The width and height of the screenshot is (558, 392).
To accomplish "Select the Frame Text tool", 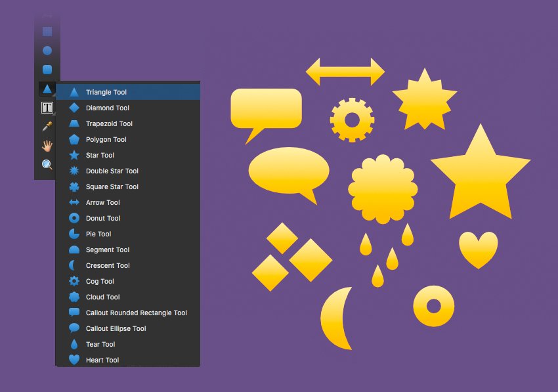I will (47, 108).
